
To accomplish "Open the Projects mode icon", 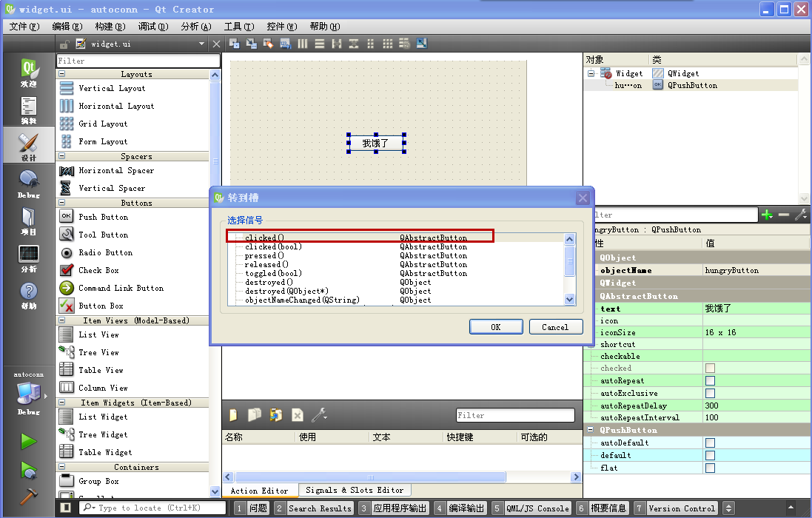I will [x=28, y=221].
